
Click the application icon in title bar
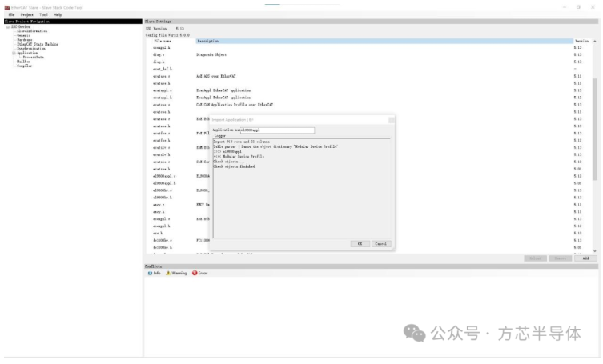[x=7, y=7]
